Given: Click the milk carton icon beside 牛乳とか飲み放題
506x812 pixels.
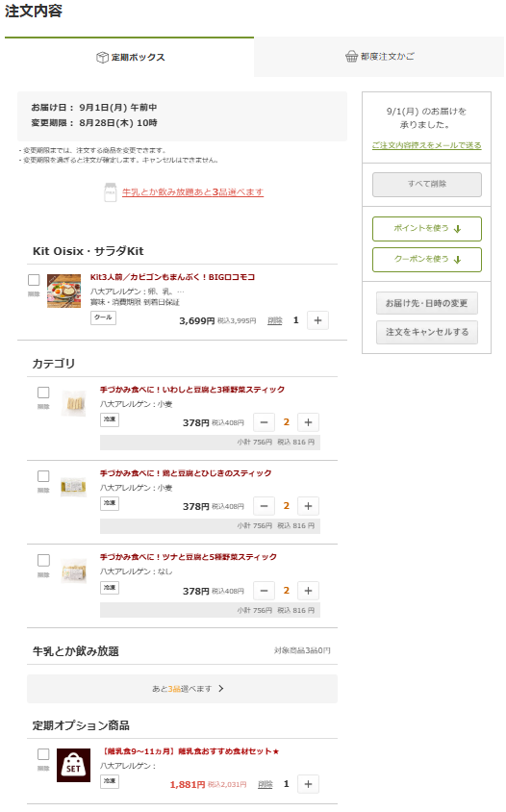Looking at the screenshot, I should pos(111,192).
